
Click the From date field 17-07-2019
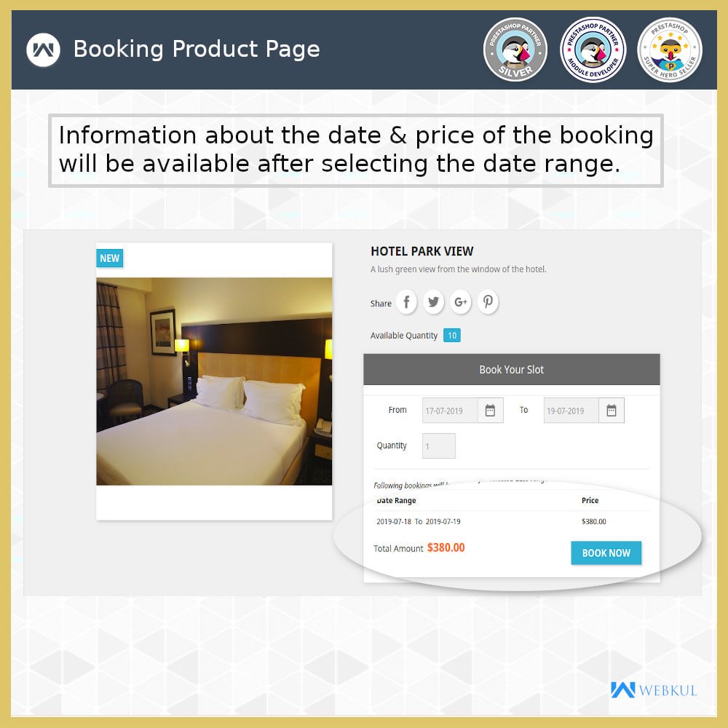(x=450, y=411)
